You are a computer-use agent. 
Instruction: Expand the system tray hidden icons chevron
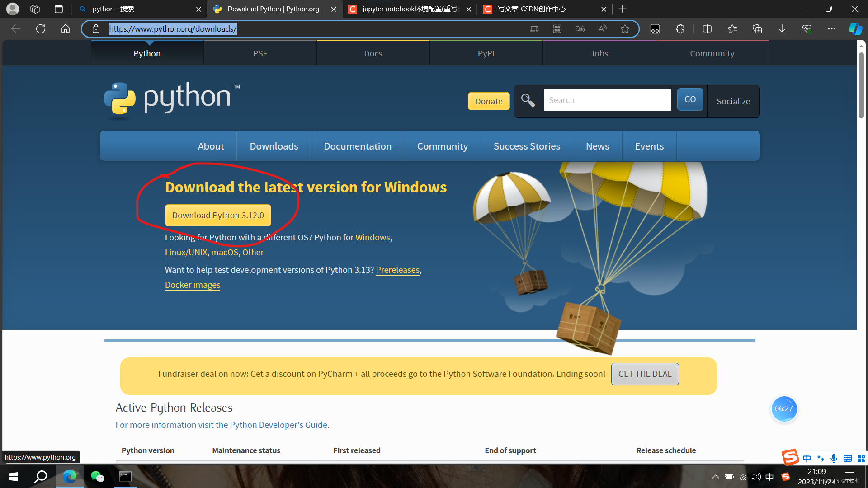pos(715,477)
